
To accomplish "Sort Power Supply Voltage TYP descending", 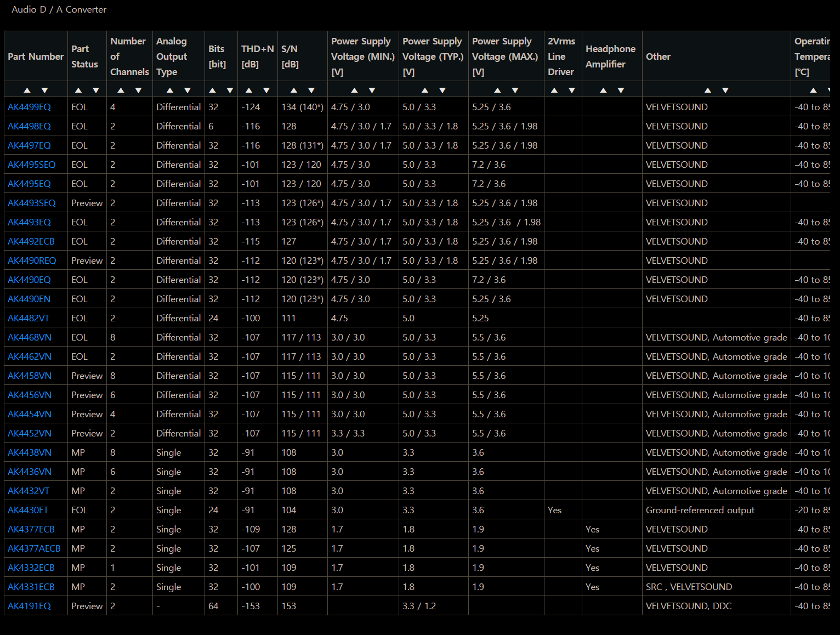I will click(442, 90).
